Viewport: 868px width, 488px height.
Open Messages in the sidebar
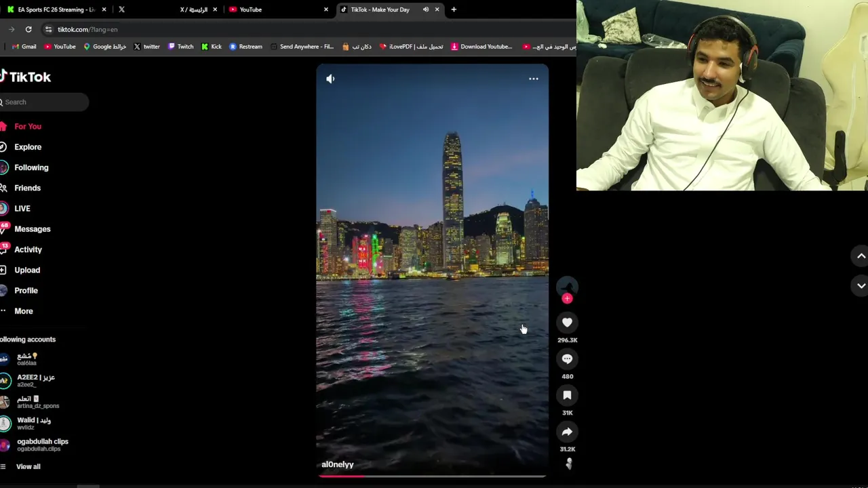tap(32, 229)
